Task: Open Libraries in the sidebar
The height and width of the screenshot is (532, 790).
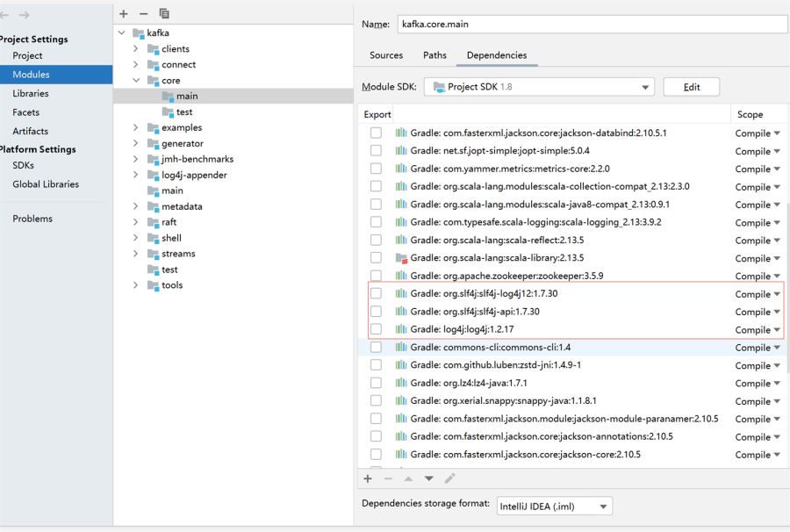Action: [x=30, y=94]
